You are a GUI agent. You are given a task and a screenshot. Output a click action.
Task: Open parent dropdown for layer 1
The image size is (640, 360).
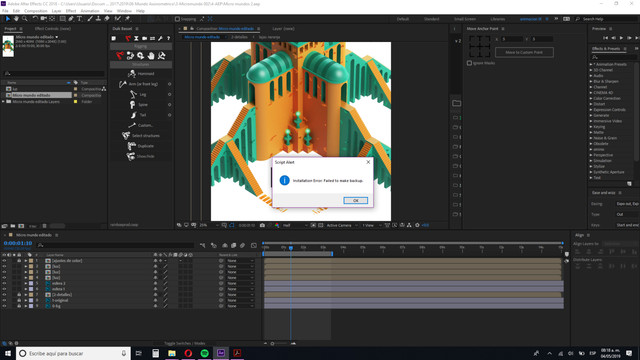pyautogui.click(x=240, y=260)
